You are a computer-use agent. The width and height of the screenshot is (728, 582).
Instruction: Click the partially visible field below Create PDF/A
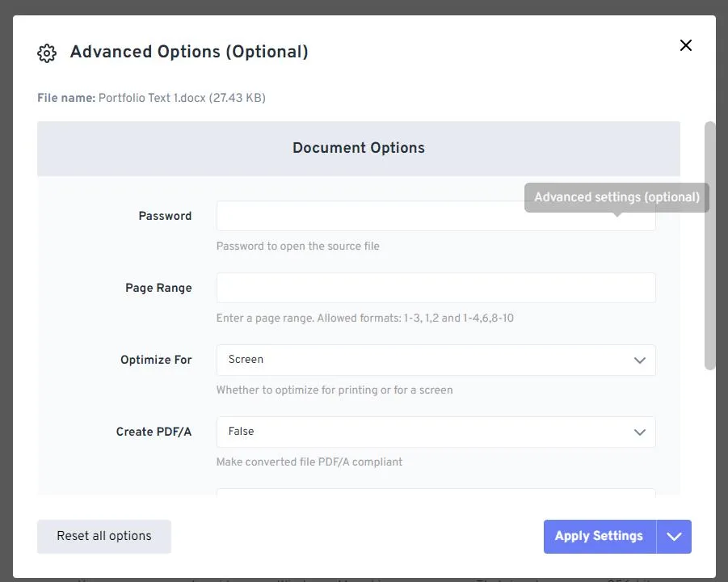pos(436,493)
